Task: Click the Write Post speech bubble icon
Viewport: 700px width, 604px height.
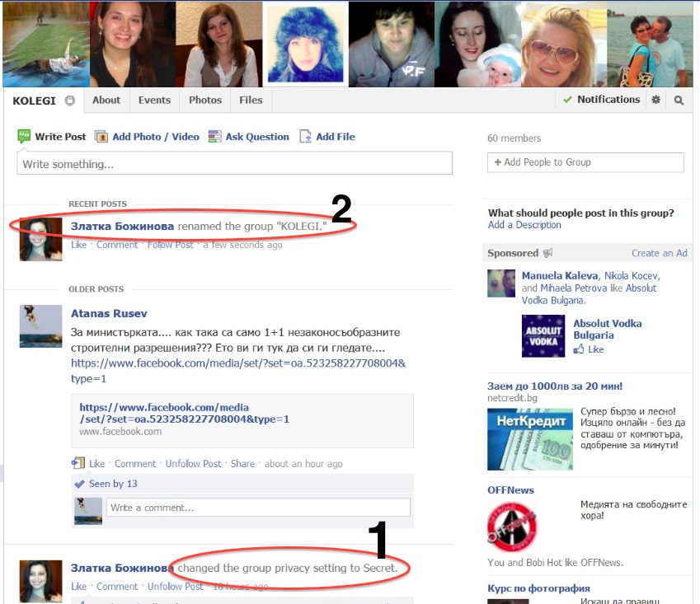Action: pyautogui.click(x=24, y=137)
